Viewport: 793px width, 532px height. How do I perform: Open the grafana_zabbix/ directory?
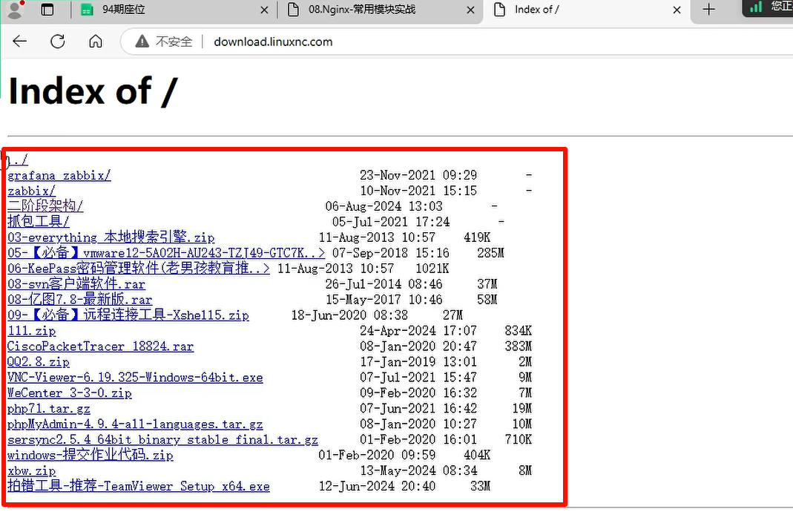point(59,175)
